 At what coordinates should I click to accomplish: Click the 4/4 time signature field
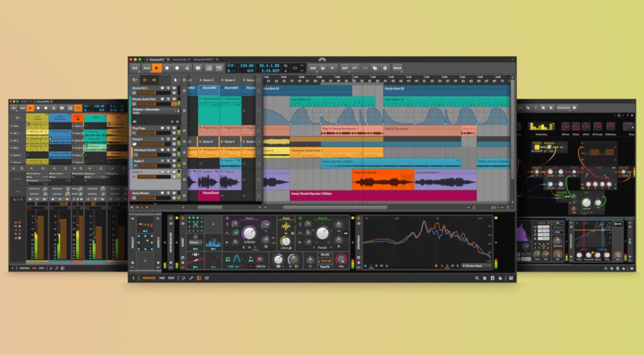tap(250, 70)
